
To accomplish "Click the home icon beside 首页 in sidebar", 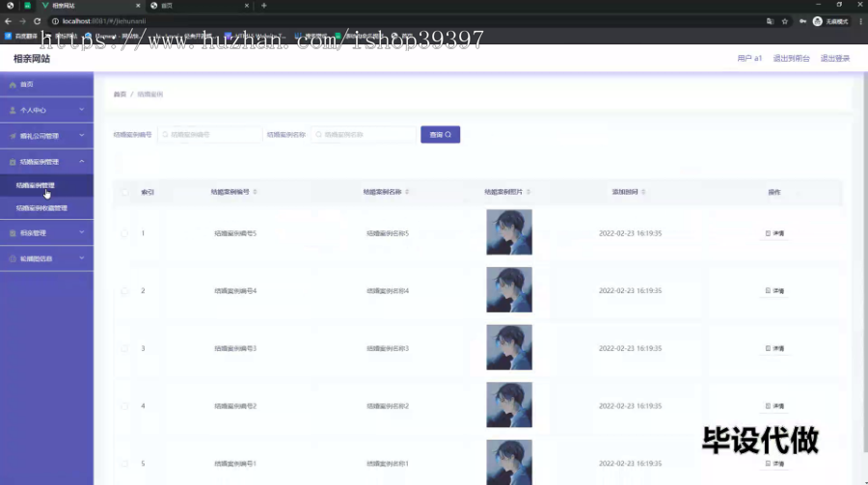I will (x=13, y=85).
